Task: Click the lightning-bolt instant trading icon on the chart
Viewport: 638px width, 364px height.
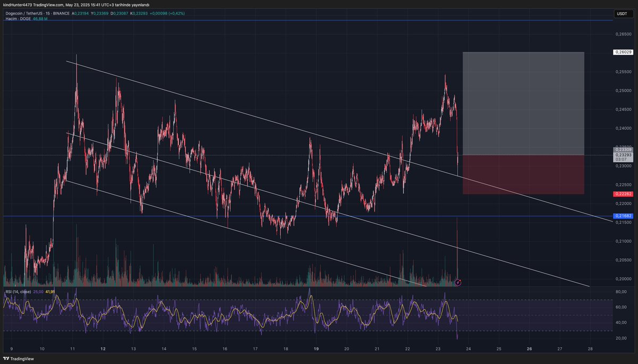Action: (457, 283)
